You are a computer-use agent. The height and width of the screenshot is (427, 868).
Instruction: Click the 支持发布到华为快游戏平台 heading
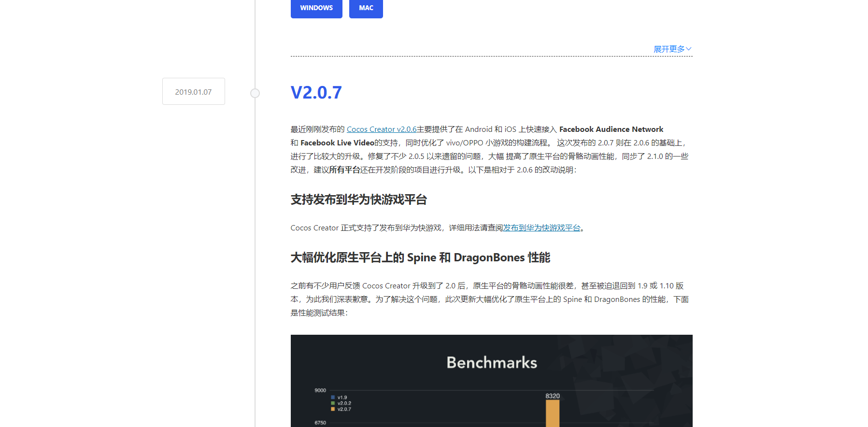[359, 199]
